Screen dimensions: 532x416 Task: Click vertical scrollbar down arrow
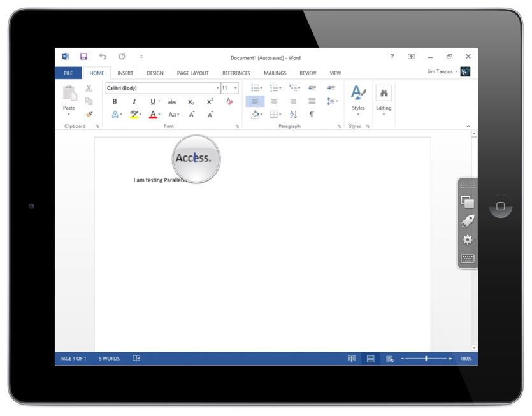(x=474, y=348)
